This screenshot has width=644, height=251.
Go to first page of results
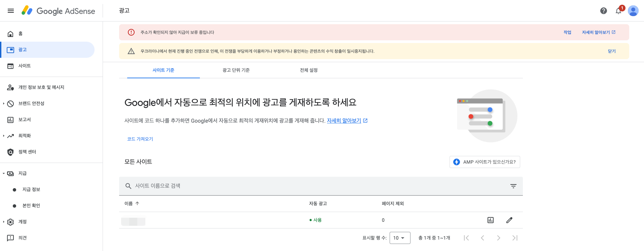coord(466,238)
